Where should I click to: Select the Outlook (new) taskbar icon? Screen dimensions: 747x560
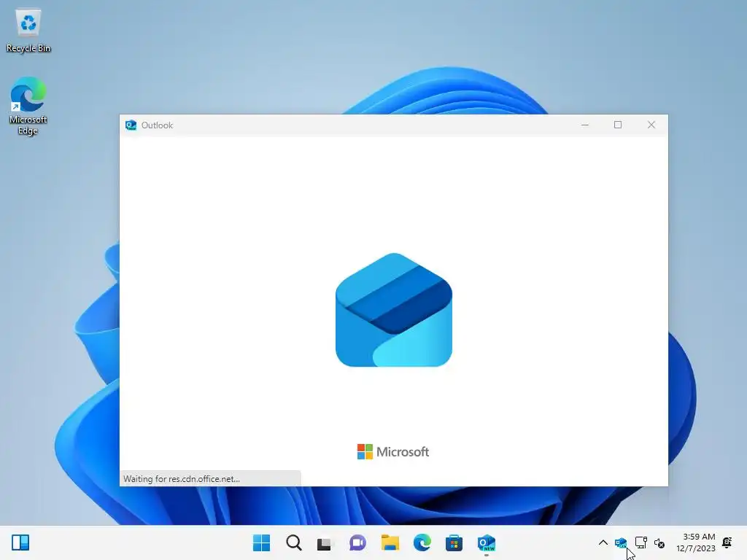click(487, 542)
